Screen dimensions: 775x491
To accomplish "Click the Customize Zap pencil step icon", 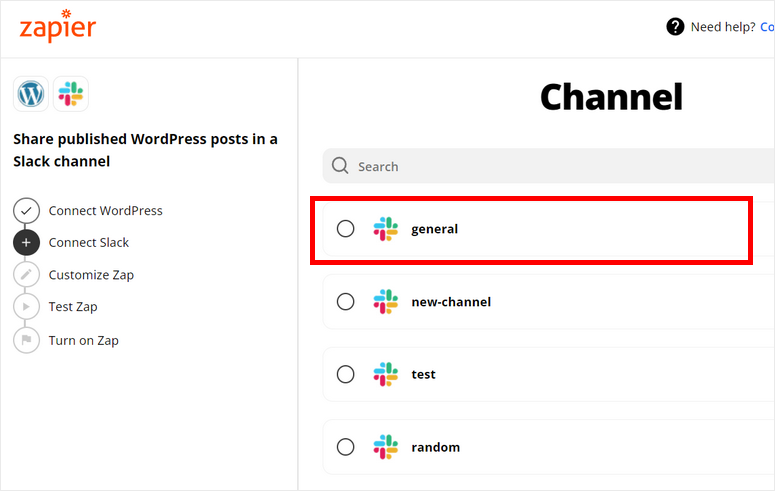I will tap(27, 275).
